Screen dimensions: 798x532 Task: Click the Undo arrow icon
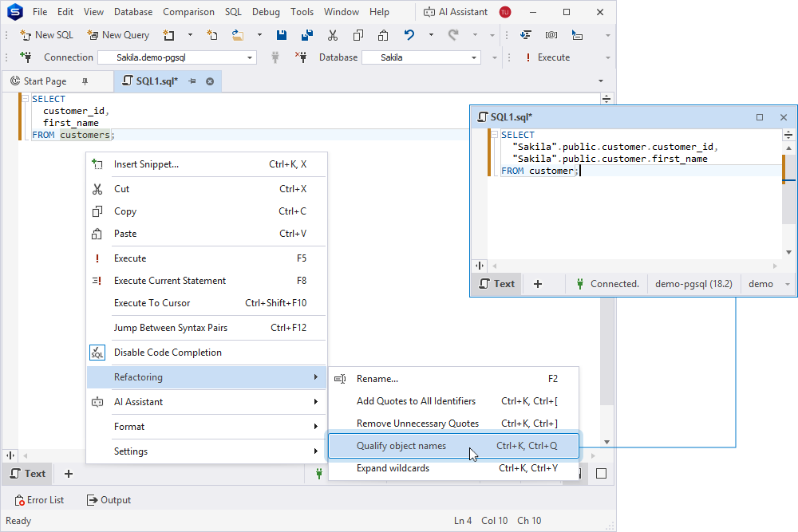point(409,35)
